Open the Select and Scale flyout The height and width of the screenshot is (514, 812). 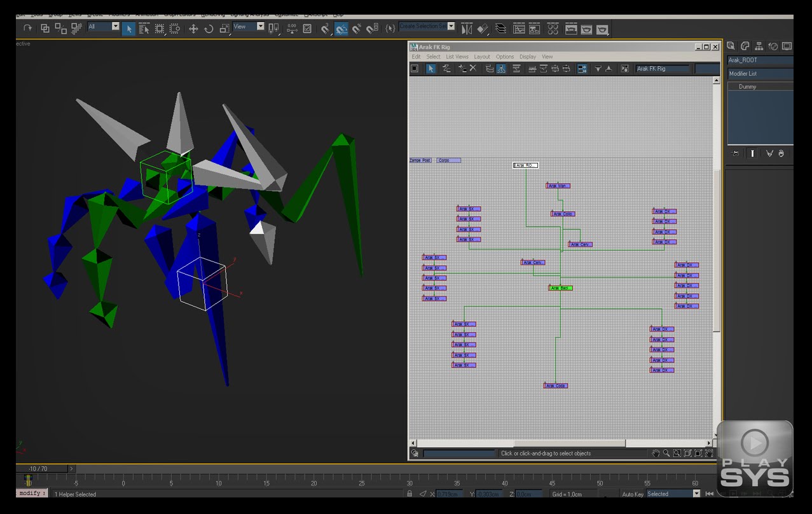coord(224,29)
